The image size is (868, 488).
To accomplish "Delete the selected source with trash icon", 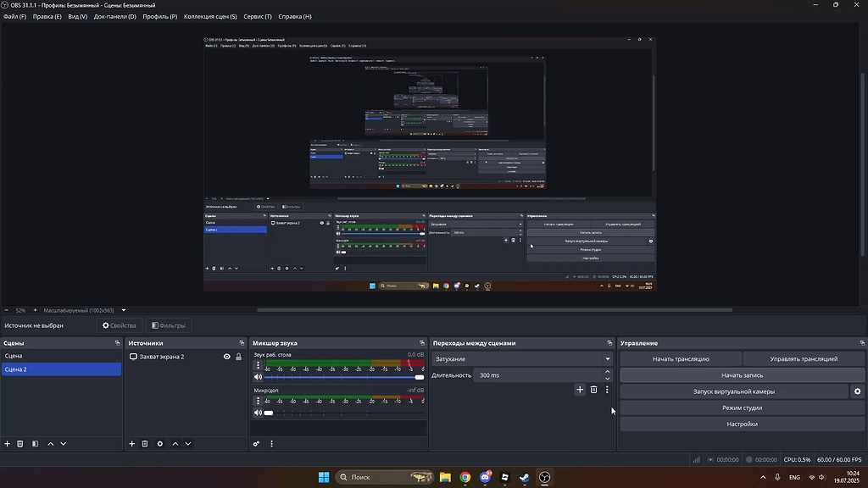I will (145, 443).
